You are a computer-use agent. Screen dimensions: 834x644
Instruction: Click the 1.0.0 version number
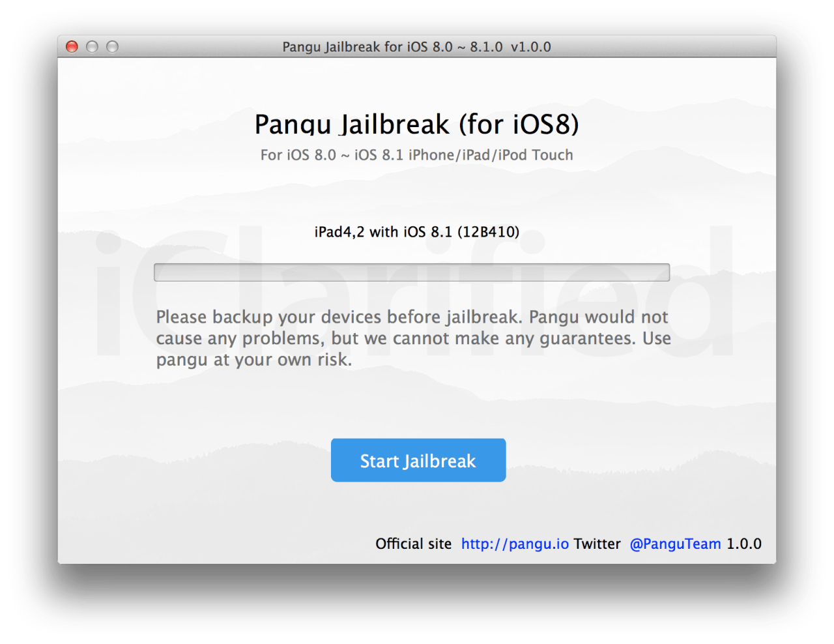[x=744, y=543]
